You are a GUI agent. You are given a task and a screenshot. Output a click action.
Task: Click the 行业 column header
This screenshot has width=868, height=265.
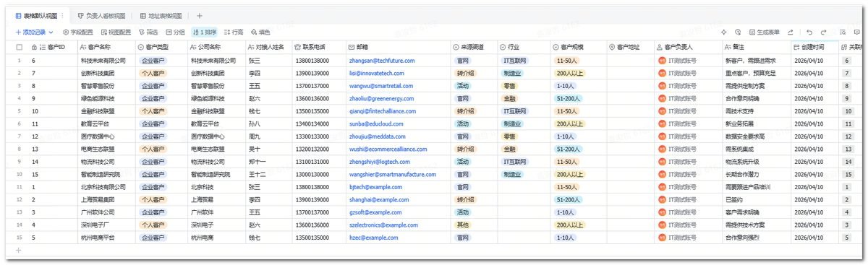pos(524,47)
